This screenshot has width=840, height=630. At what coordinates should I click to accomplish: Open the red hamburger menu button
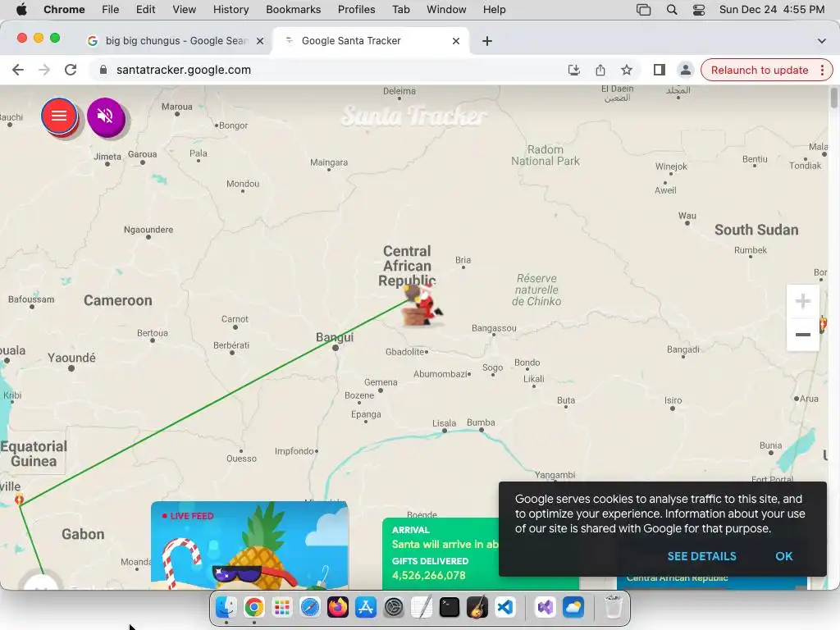59,116
